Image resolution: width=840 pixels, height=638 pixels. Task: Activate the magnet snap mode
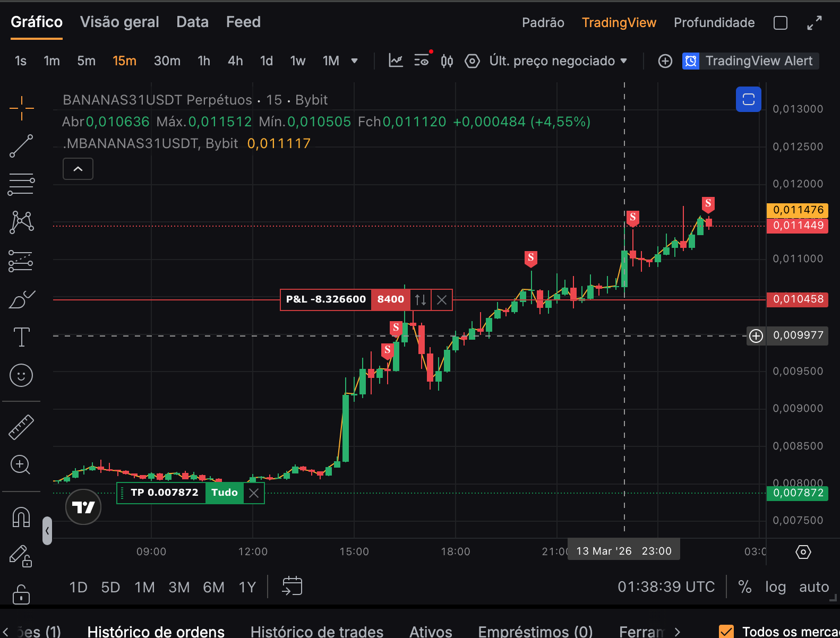coord(21,517)
